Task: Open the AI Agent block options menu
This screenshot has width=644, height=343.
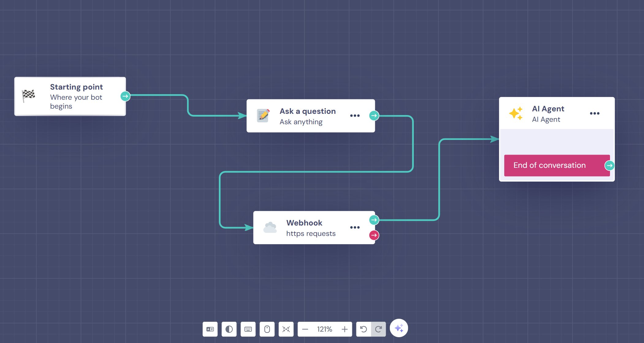Action: point(595,113)
